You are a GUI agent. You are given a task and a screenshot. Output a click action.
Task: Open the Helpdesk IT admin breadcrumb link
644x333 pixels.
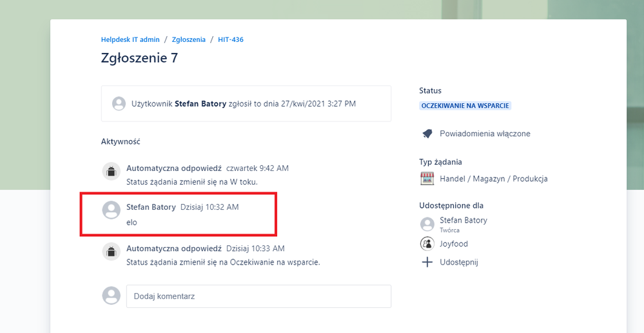click(130, 39)
